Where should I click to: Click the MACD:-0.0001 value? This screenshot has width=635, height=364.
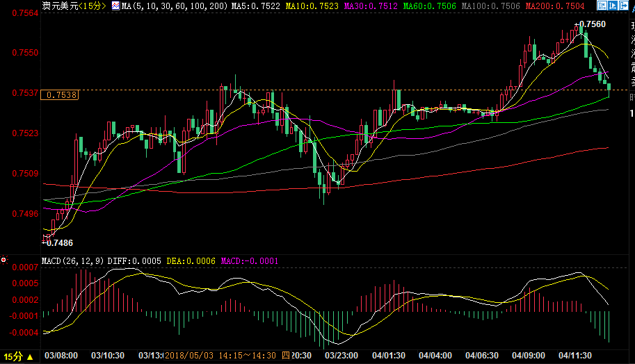pos(250,261)
